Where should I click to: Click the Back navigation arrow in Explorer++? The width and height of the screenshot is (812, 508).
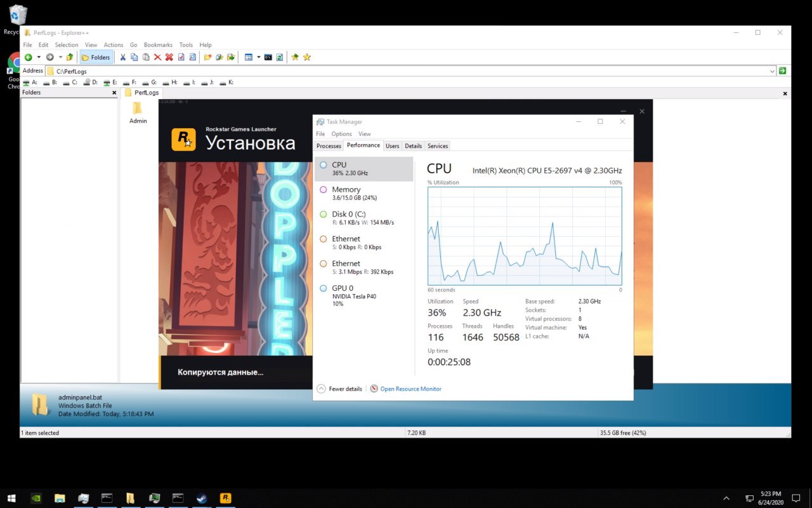(x=28, y=57)
